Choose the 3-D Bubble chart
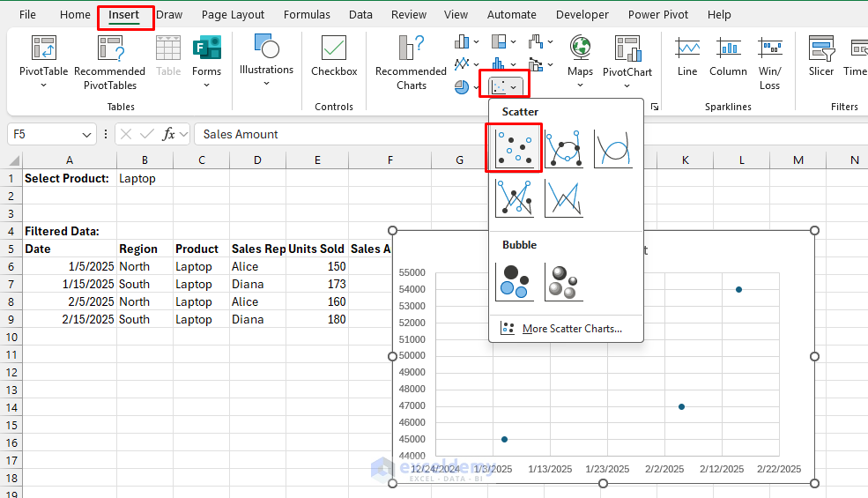Screen dimensions: 868x498 click(563, 282)
